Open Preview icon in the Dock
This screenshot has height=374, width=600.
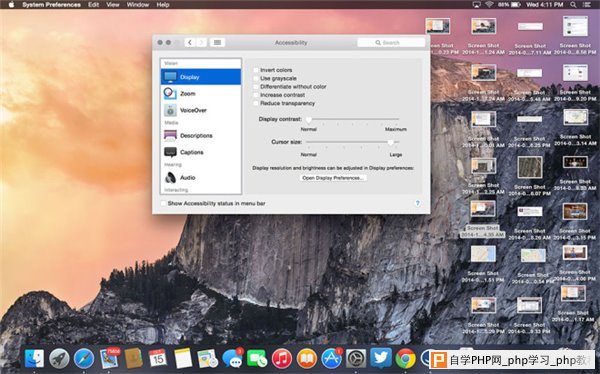point(207,359)
